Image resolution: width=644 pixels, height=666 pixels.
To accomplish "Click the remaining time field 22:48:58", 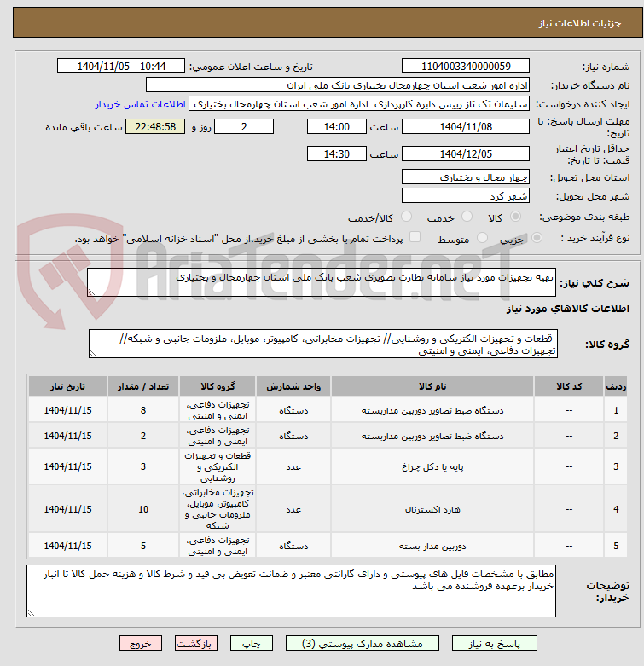I will click(x=155, y=126).
